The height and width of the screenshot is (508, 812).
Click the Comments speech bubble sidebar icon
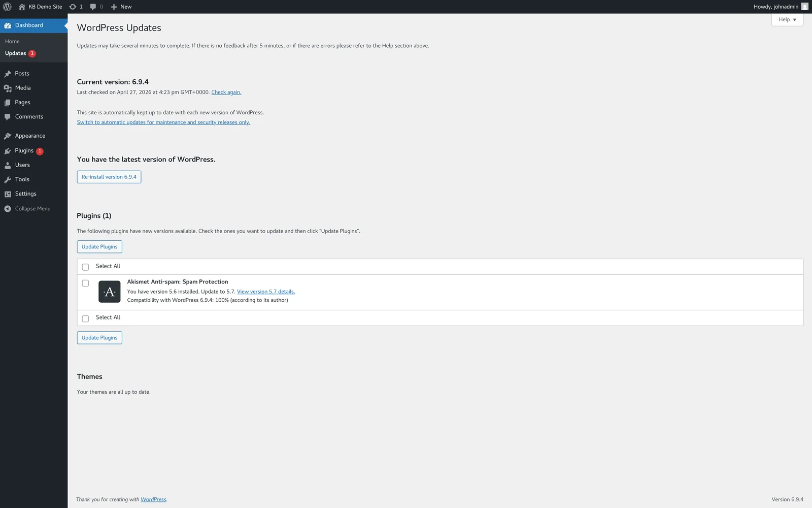pos(8,117)
